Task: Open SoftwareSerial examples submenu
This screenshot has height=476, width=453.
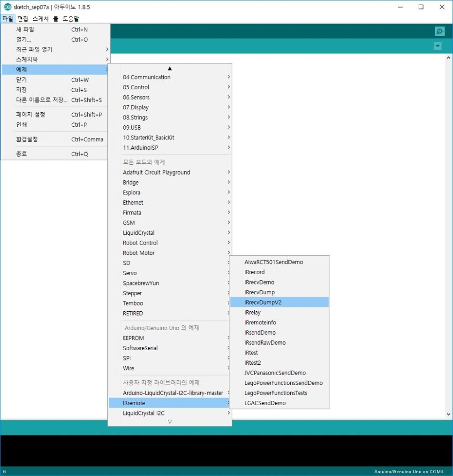Action: 169,348
